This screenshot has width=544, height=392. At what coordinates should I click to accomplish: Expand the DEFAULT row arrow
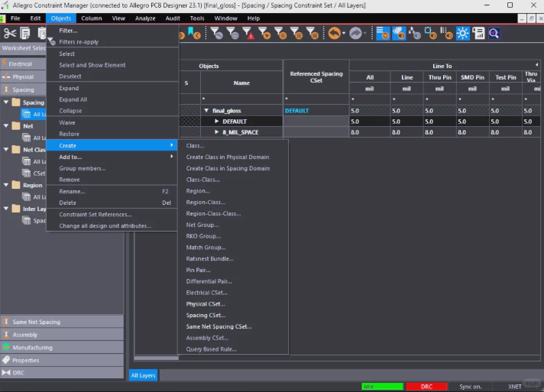click(216, 121)
